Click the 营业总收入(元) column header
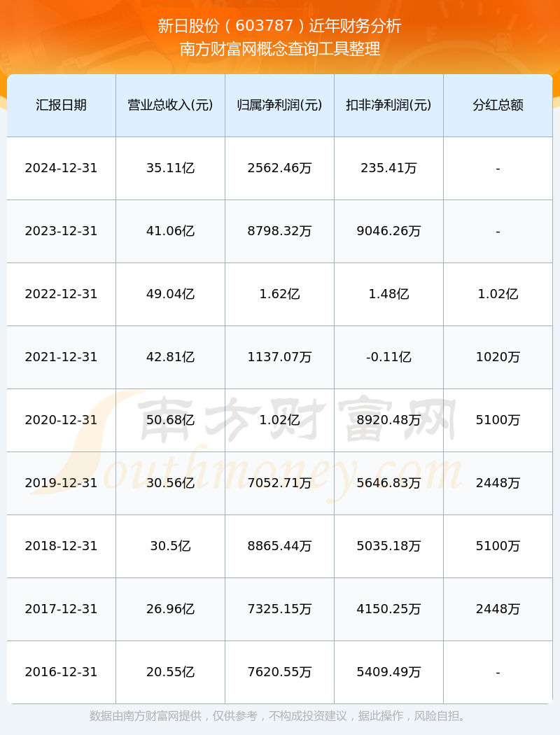The image size is (560, 735). coord(171,105)
